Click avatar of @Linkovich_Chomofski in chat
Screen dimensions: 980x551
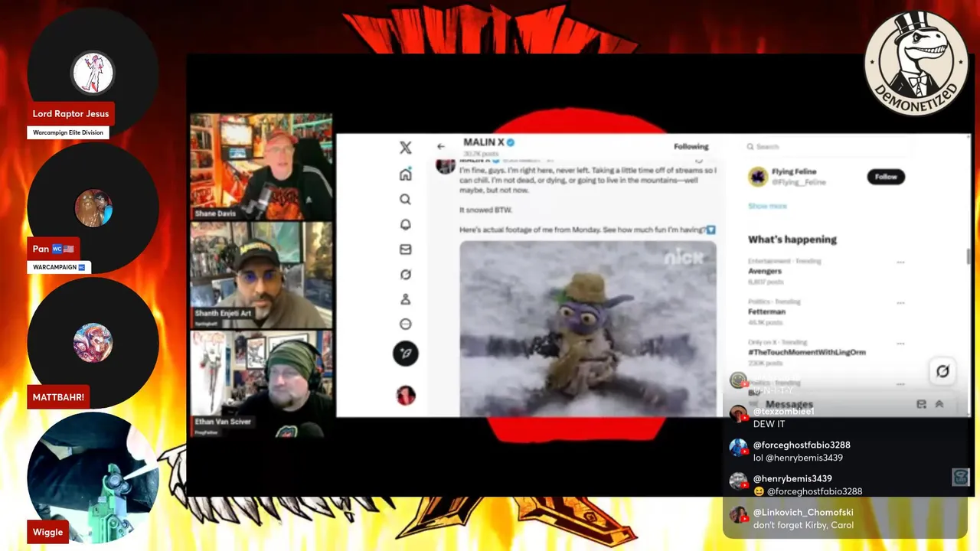[738, 515]
